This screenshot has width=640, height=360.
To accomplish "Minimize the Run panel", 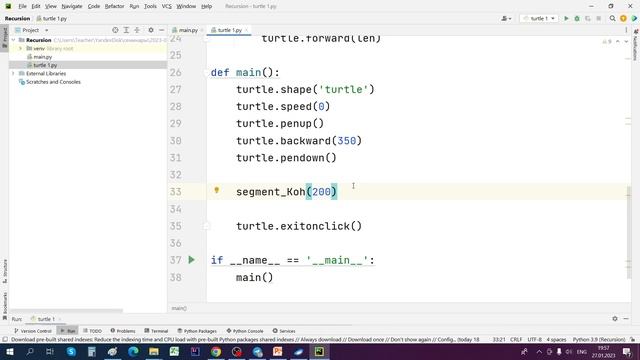I will [x=626, y=319].
